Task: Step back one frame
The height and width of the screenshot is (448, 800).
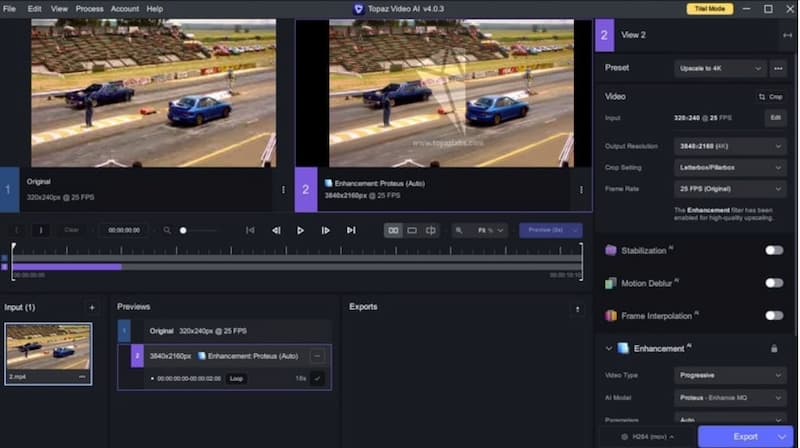Action: pos(276,230)
